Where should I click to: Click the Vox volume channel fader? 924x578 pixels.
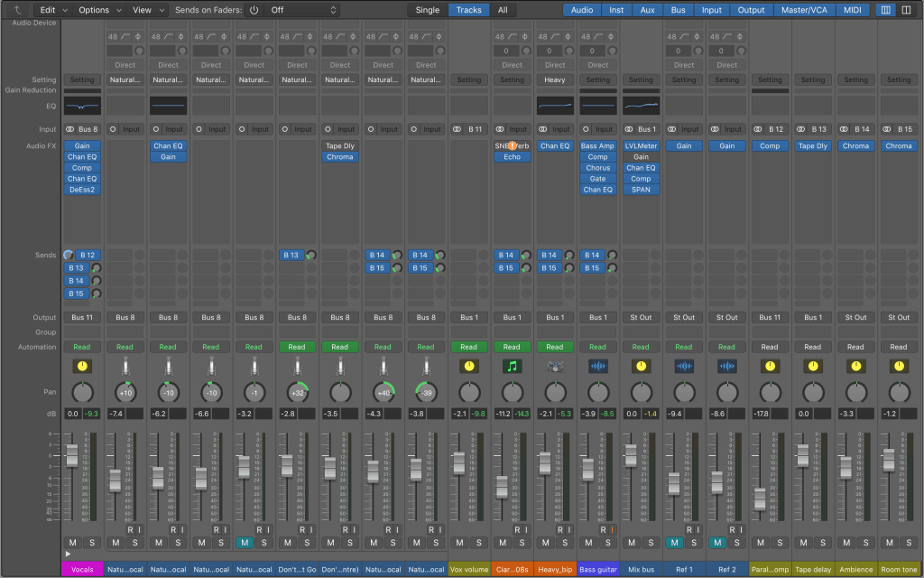point(459,463)
